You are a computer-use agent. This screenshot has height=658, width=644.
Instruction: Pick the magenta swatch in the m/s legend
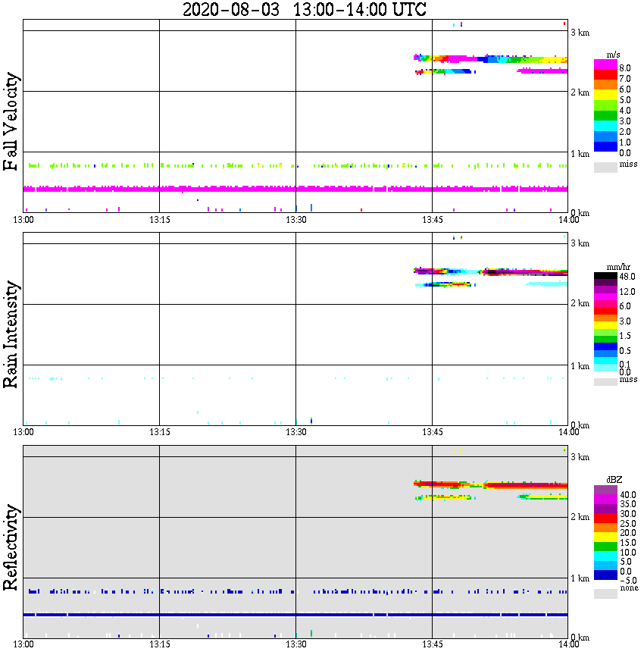[605, 64]
